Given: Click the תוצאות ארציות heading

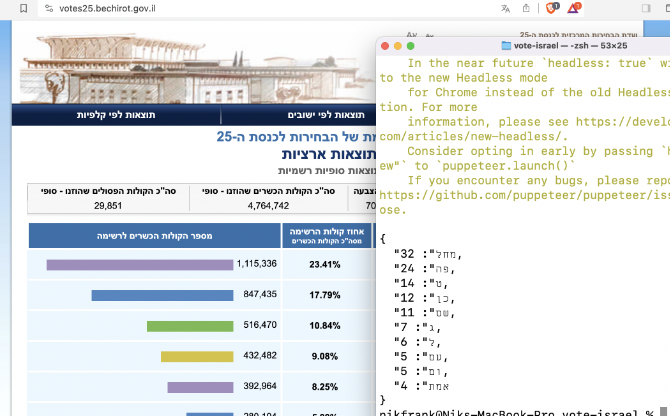Looking at the screenshot, I should (x=329, y=154).
